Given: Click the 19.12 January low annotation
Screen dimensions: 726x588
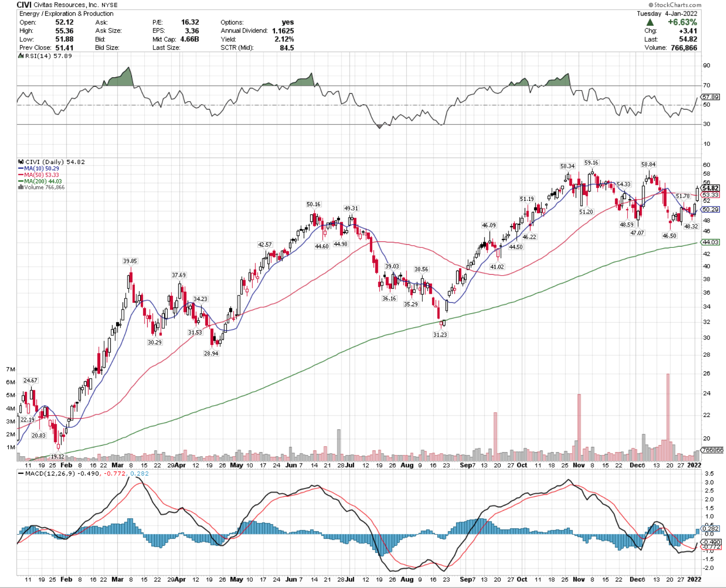Looking at the screenshot, I should pyautogui.click(x=57, y=457).
